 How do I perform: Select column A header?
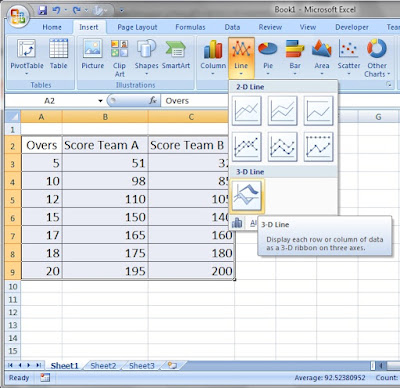click(41, 117)
